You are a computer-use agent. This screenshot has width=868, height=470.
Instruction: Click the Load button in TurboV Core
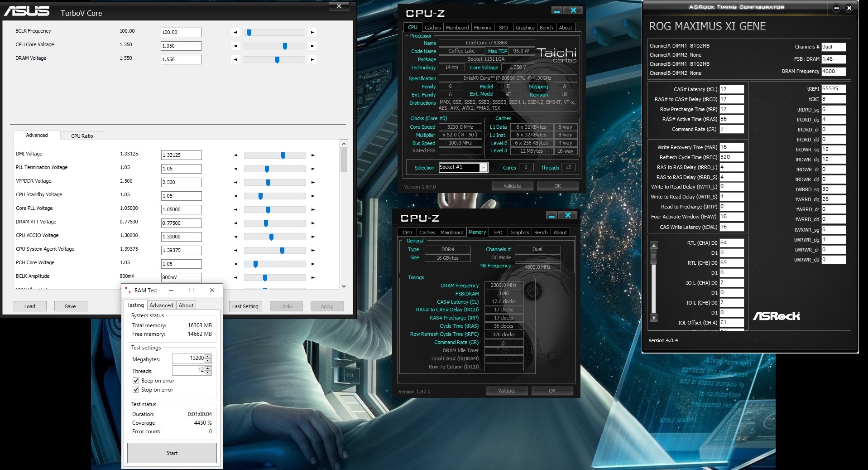30,306
